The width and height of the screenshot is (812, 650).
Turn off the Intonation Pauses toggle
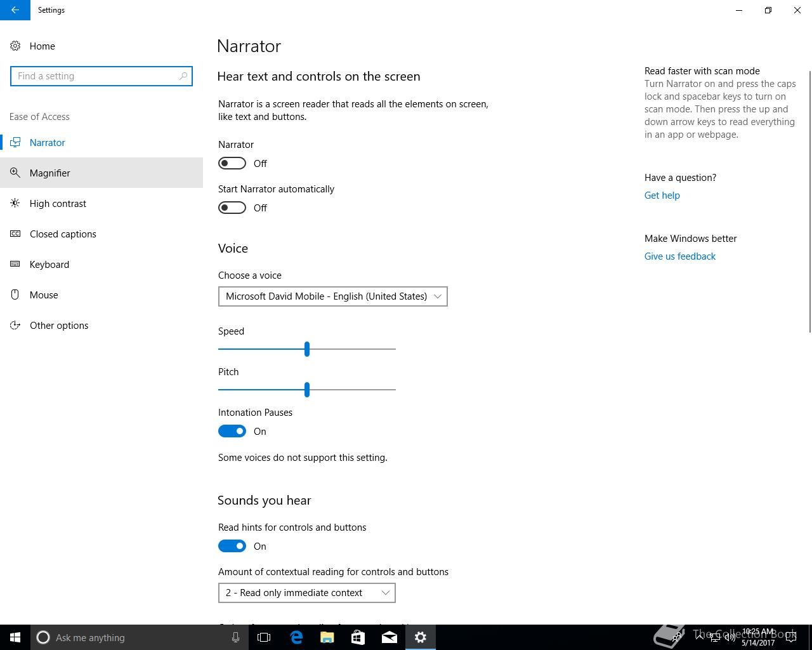tap(232, 431)
